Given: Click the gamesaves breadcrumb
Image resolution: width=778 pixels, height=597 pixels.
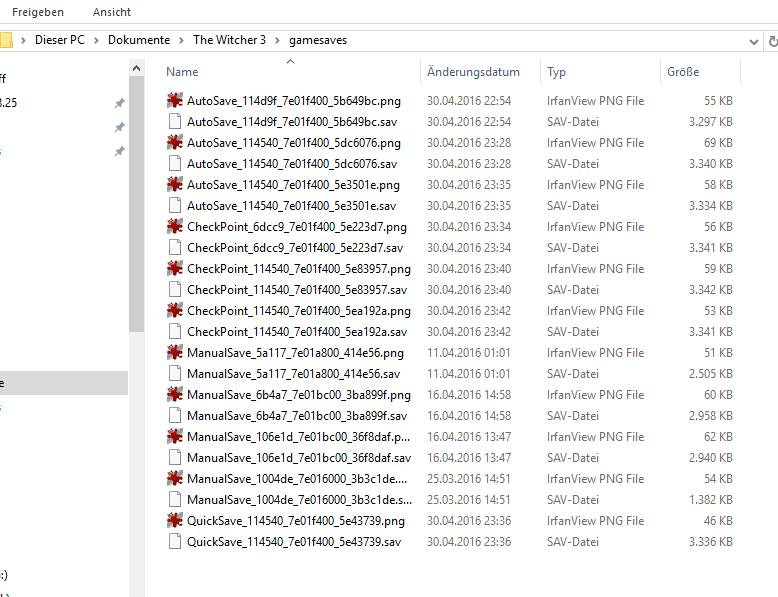Looking at the screenshot, I should coord(318,41).
